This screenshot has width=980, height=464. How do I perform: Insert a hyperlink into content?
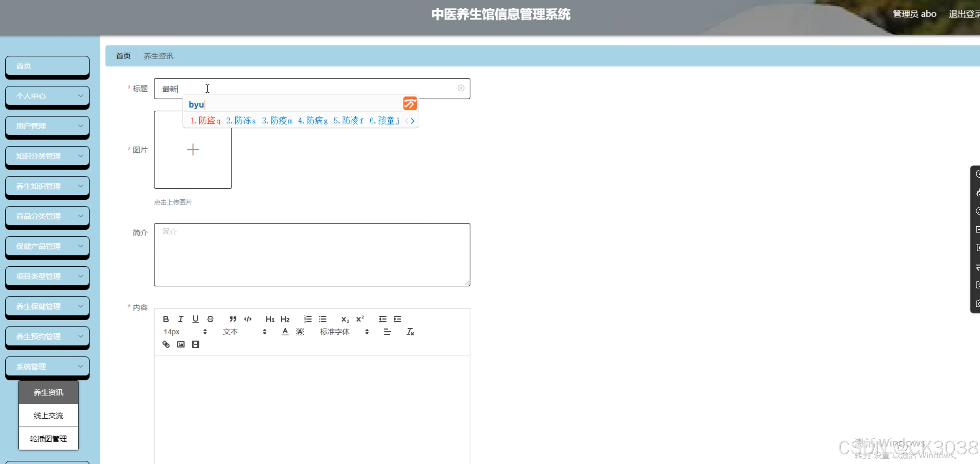pyautogui.click(x=166, y=345)
